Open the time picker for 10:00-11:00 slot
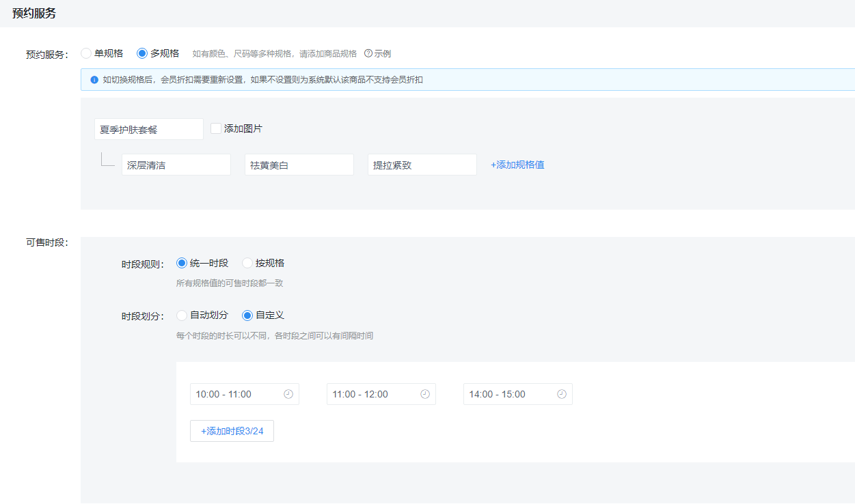855x504 pixels. 288,393
